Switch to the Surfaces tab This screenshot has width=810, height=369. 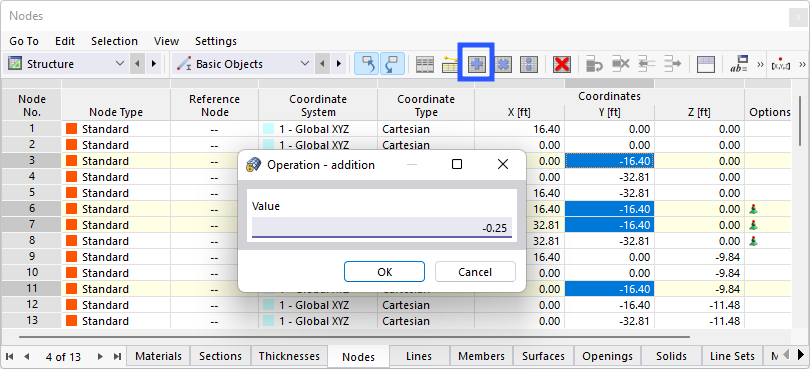(x=543, y=357)
